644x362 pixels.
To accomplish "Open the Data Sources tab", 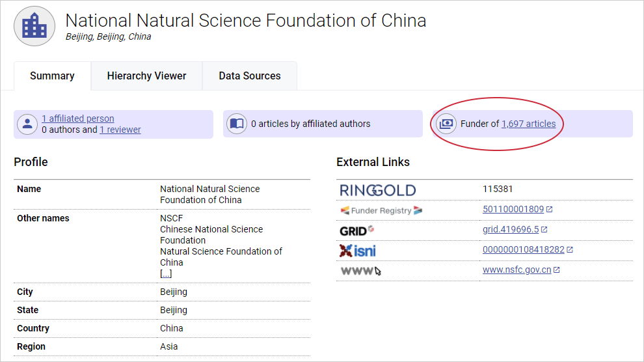I will 250,76.
